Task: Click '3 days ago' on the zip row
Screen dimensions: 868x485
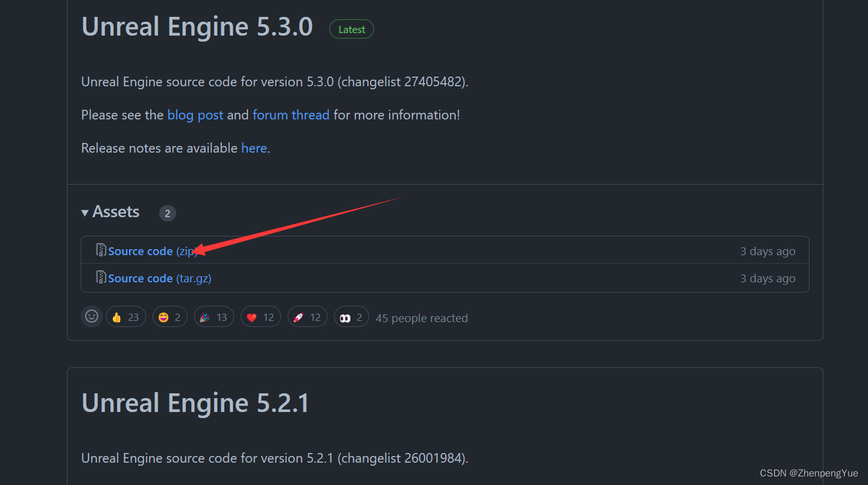Action: [x=768, y=251]
